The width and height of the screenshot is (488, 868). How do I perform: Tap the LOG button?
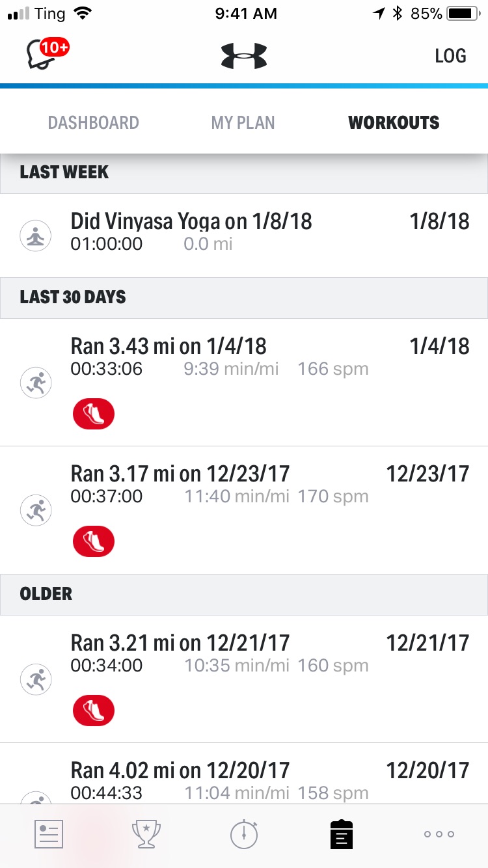[451, 56]
